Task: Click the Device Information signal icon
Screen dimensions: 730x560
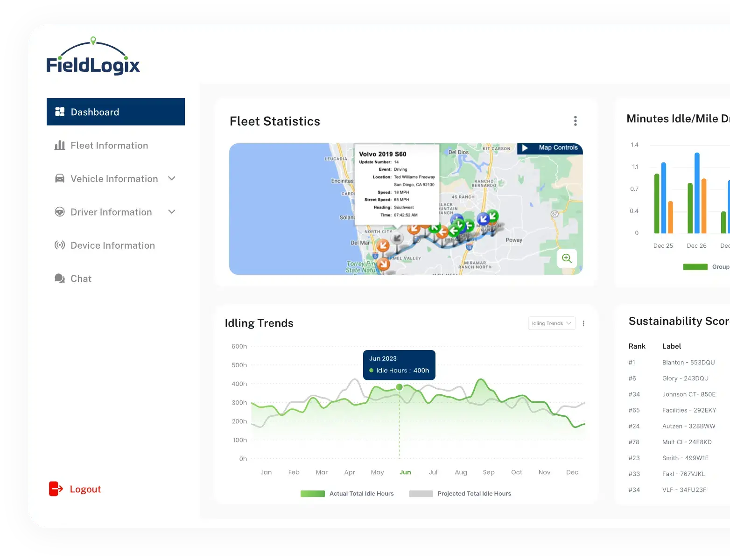Action: coord(60,245)
